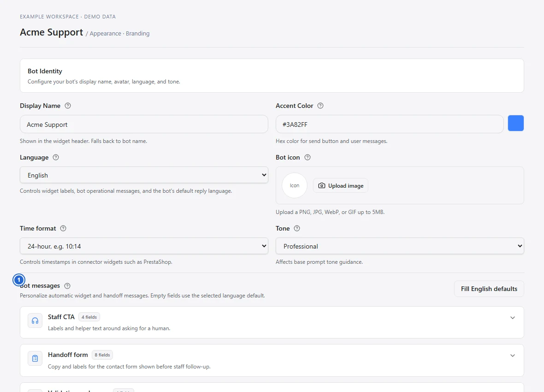Click the Staff CTA headset icon
Screen dimensions: 544x392
(35, 321)
